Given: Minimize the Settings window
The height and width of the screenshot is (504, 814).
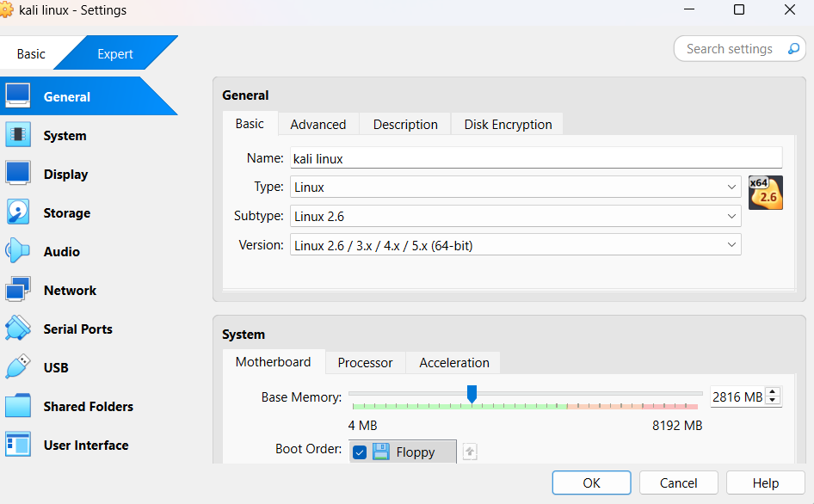Looking at the screenshot, I should (689, 9).
